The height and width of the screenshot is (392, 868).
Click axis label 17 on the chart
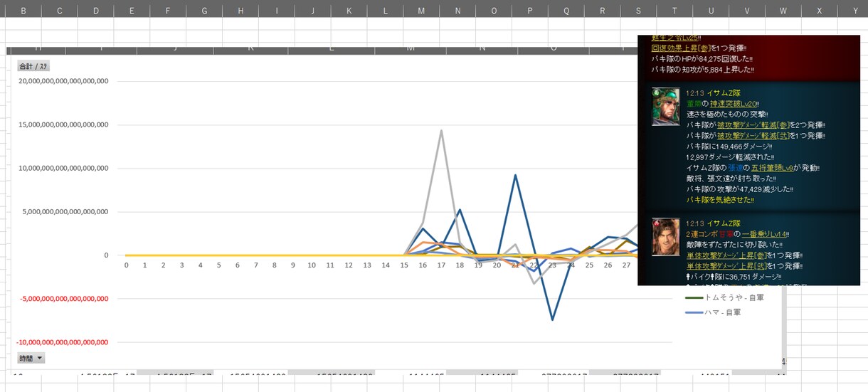[441, 265]
